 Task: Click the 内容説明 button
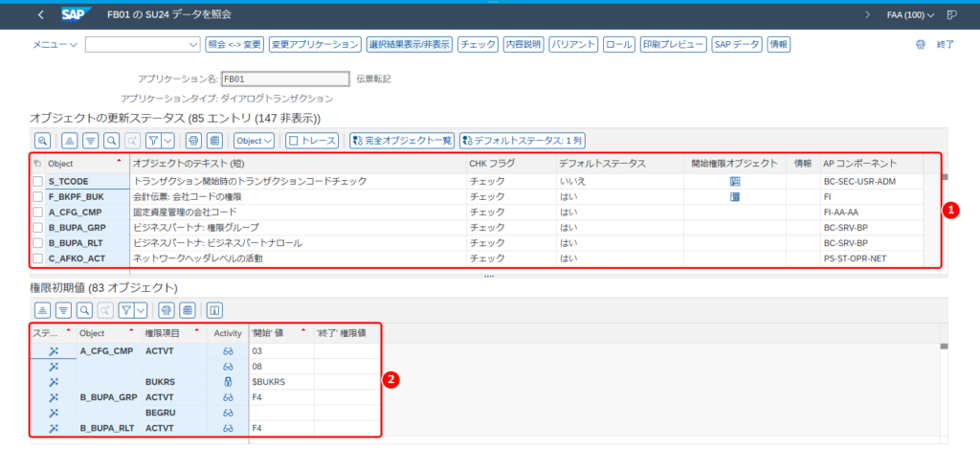coord(523,44)
